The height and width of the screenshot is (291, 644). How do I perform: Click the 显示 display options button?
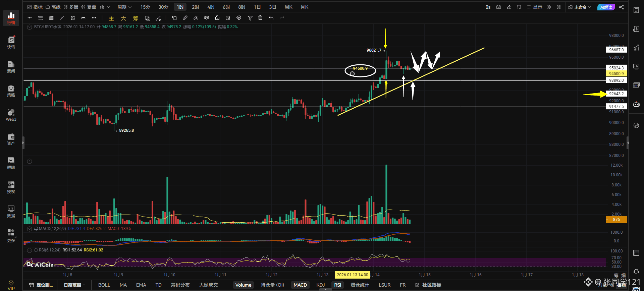pyautogui.click(x=535, y=7)
